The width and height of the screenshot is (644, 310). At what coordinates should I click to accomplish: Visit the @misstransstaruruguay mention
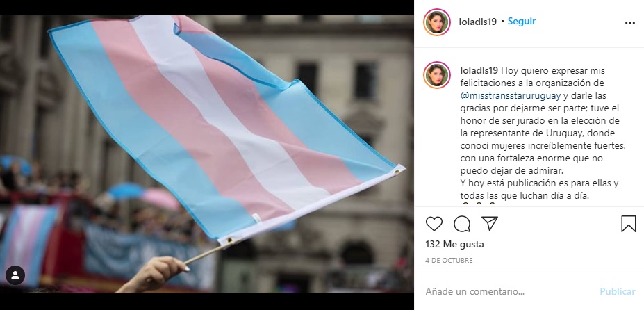tap(511, 96)
